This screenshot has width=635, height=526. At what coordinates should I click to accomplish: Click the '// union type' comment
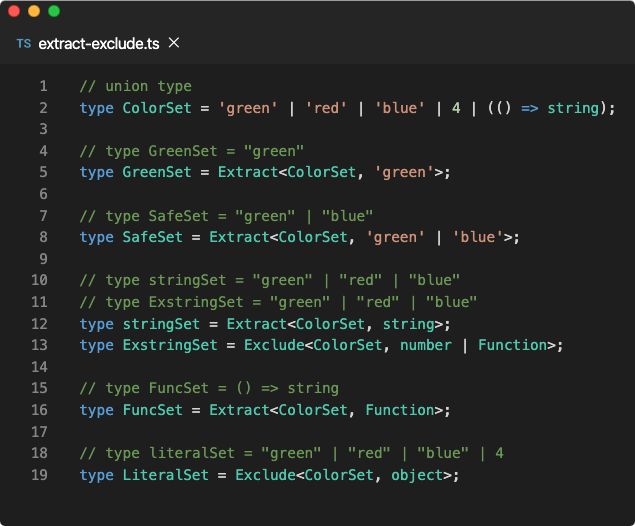pos(136,86)
